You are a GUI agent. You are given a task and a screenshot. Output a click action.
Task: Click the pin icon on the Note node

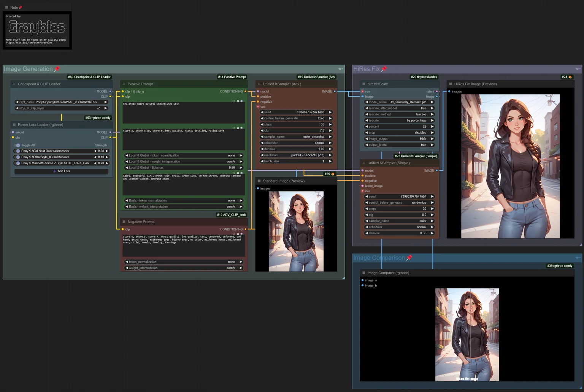(21, 8)
